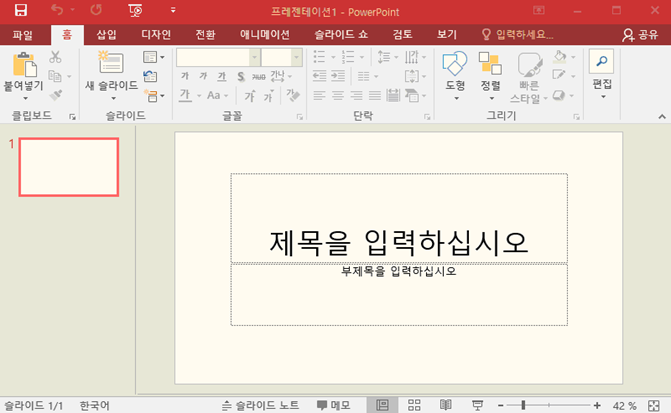Screen dimensions: 671x413
Task: Go to the 슬라이드 쇼 tab
Action: [x=341, y=35]
